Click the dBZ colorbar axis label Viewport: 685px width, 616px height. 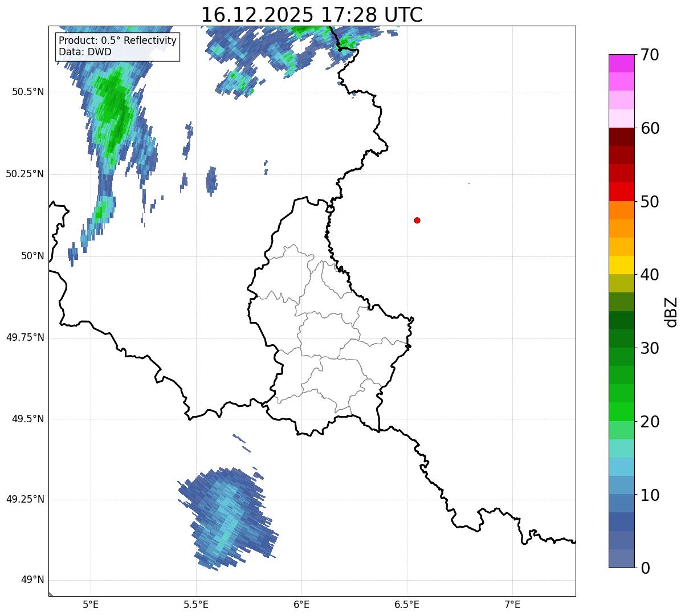point(671,311)
